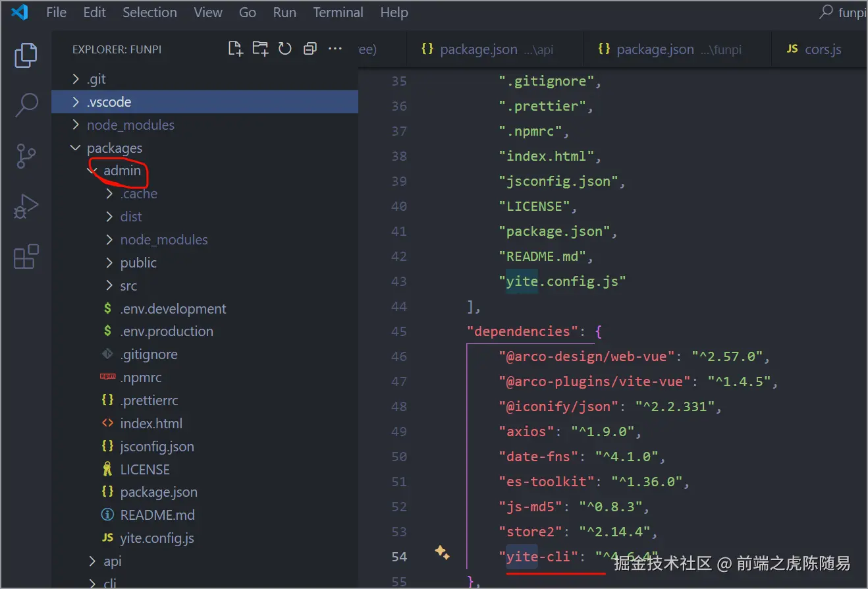The image size is (868, 589).
Task: Click line 45 dependencies opening brace
Action: [x=598, y=331]
